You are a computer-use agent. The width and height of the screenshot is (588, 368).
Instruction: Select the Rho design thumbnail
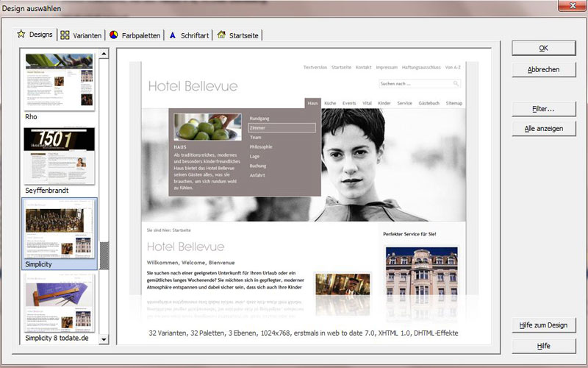click(x=59, y=81)
